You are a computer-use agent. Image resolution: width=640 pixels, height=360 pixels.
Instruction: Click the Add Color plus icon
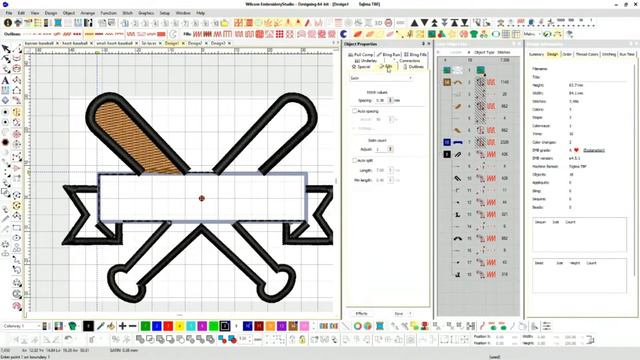(122, 326)
